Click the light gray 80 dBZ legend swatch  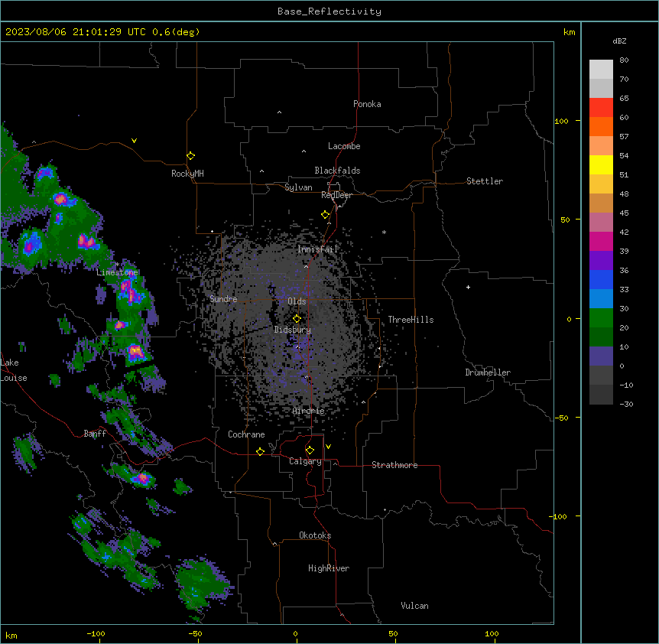pyautogui.click(x=601, y=70)
